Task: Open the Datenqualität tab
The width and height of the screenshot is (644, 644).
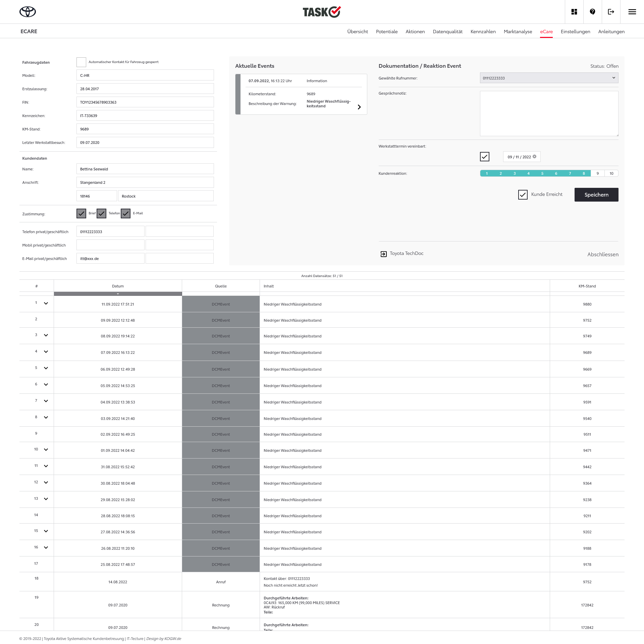Action: (x=447, y=32)
